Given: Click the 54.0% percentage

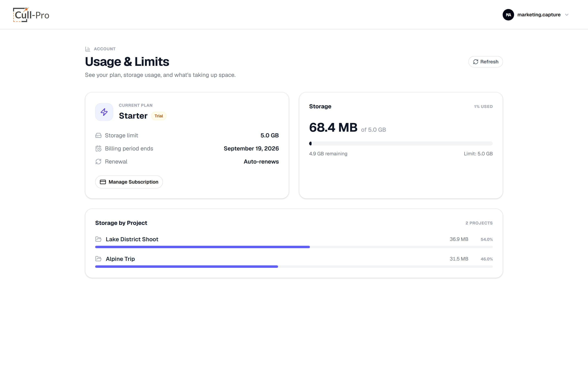Looking at the screenshot, I should (x=487, y=239).
